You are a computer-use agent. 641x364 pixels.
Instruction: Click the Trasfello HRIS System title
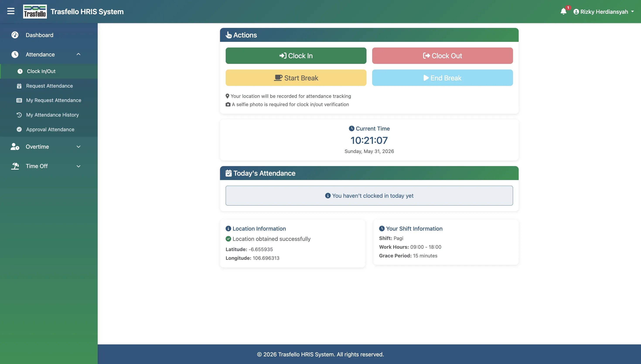point(87,12)
